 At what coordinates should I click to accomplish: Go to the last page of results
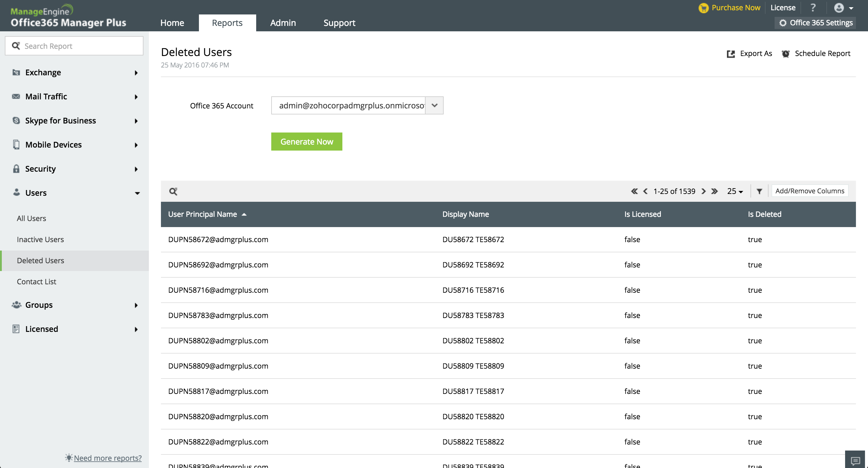pyautogui.click(x=714, y=191)
